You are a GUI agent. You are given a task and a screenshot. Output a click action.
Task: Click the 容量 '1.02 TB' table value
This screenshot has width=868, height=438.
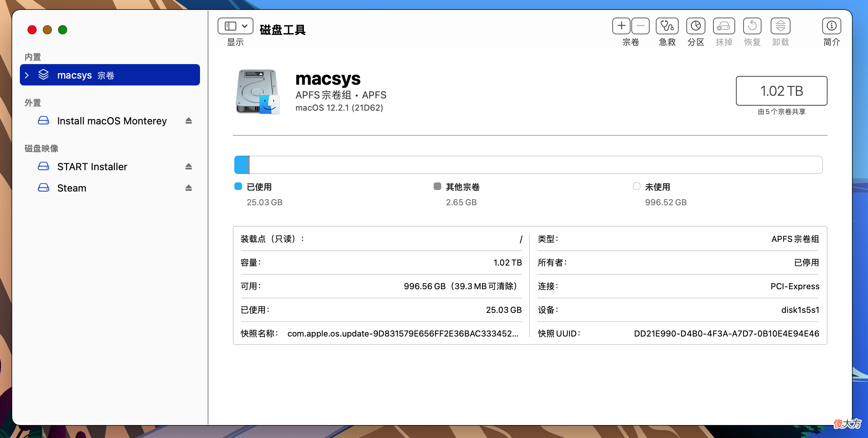pyautogui.click(x=507, y=262)
